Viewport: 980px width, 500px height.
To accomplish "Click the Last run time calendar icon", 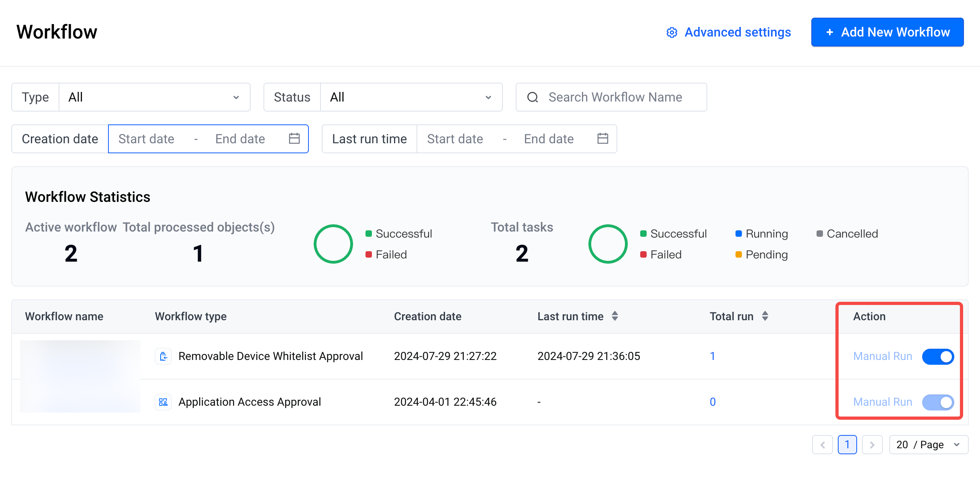I will tap(602, 138).
